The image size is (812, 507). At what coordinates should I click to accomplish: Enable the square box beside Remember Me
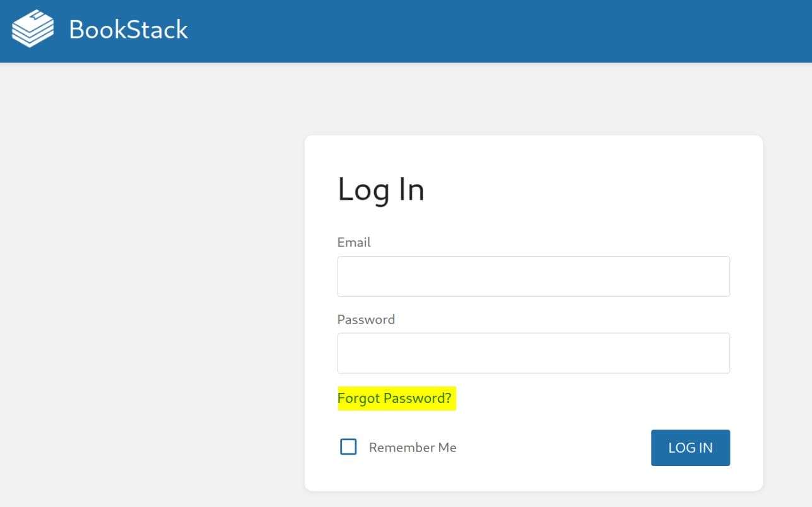coord(348,447)
